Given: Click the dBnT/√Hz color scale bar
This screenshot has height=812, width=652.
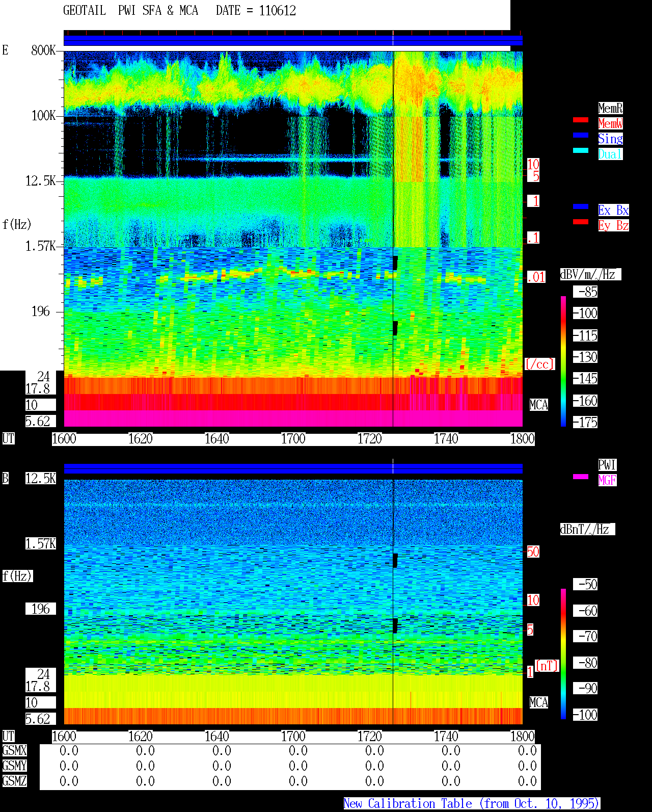Looking at the screenshot, I should pyautogui.click(x=563, y=654).
